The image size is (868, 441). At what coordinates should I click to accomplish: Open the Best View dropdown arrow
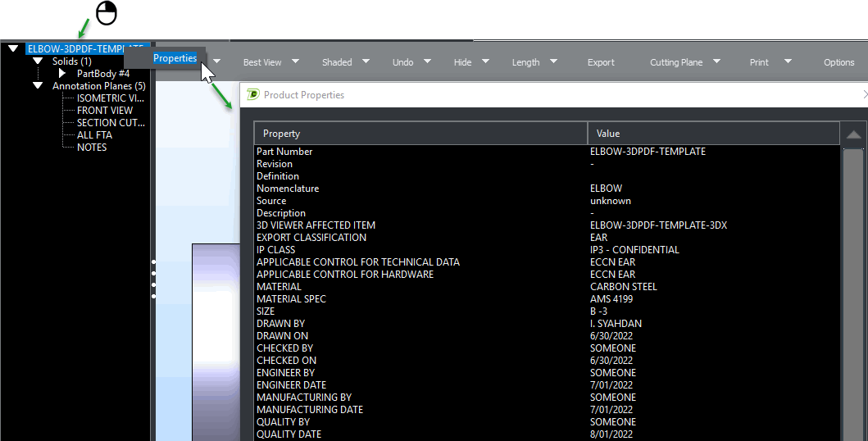point(296,61)
